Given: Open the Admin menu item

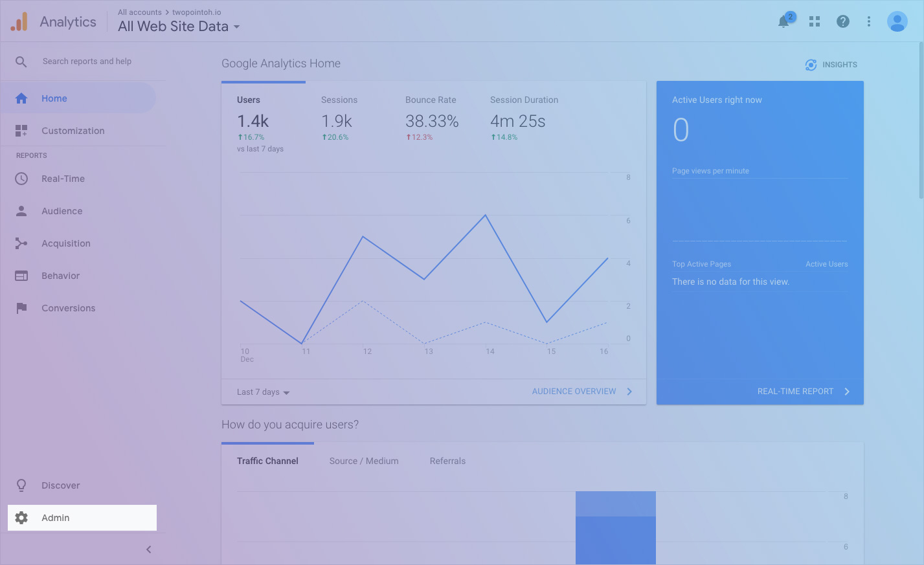Looking at the screenshot, I should (x=82, y=518).
